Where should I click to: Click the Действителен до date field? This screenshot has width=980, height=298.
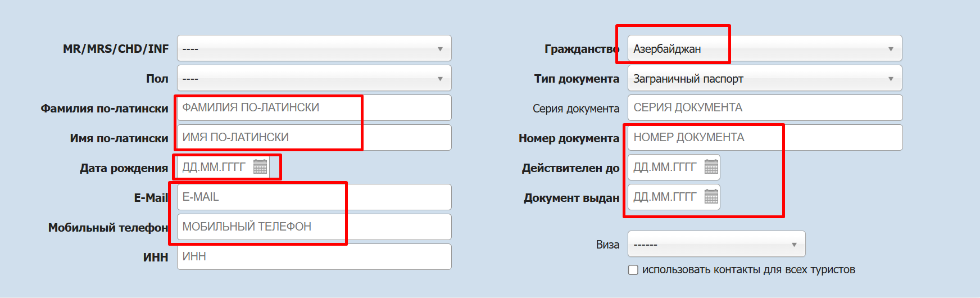click(665, 167)
